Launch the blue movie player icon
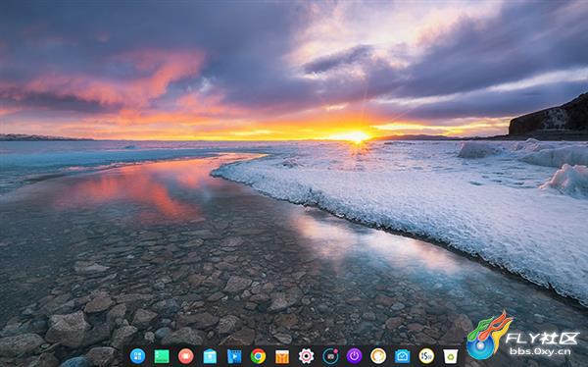Viewport: 588px width, 367px height. 234,356
